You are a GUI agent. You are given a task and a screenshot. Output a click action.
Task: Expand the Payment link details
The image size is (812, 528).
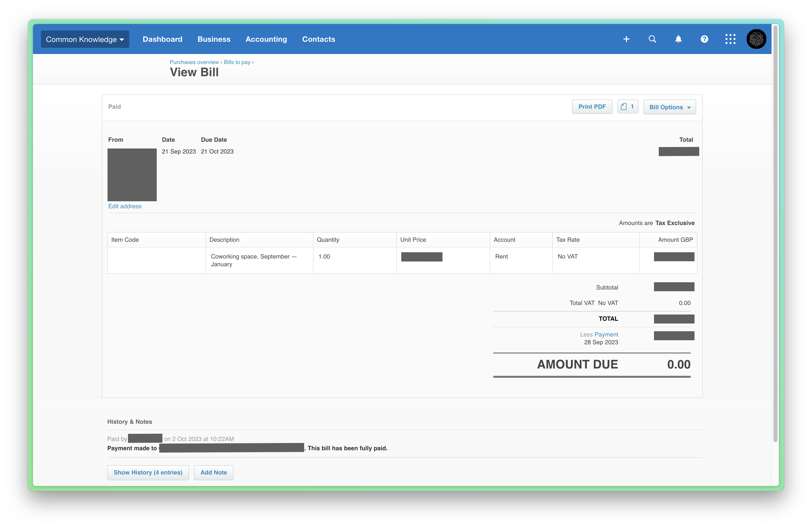pos(606,334)
